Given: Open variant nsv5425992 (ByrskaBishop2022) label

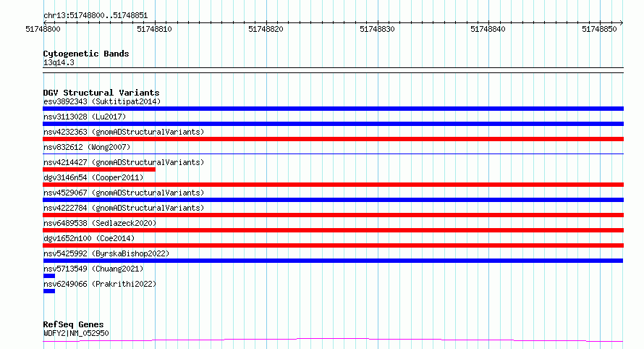Looking at the screenshot, I should 106,253.
